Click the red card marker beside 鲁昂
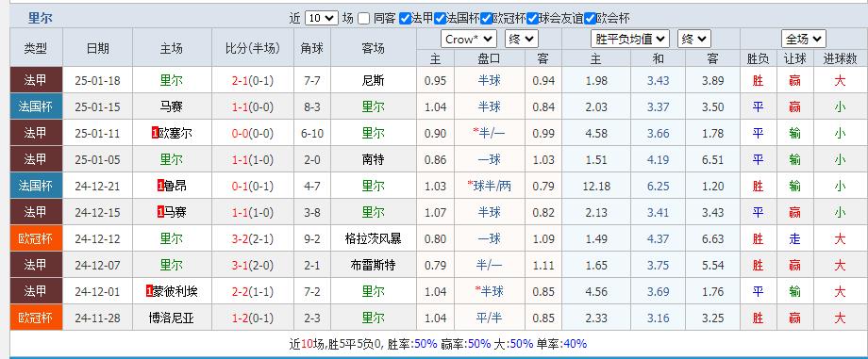This screenshot has height=359, width=868. pos(160,186)
